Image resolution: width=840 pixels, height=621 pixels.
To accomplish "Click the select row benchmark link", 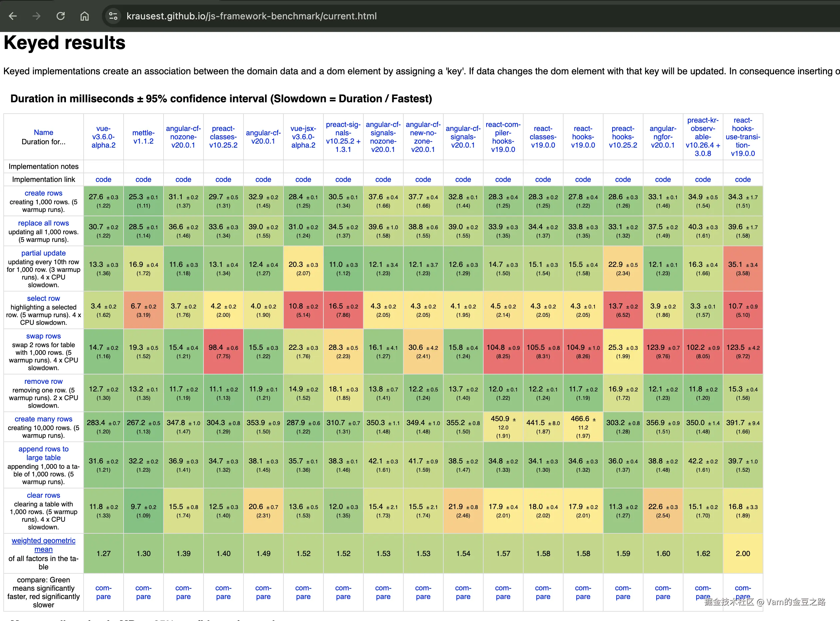I will [x=43, y=298].
